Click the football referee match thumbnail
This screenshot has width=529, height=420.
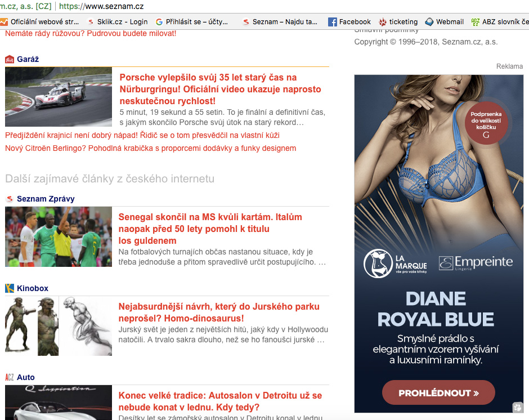[59, 236]
